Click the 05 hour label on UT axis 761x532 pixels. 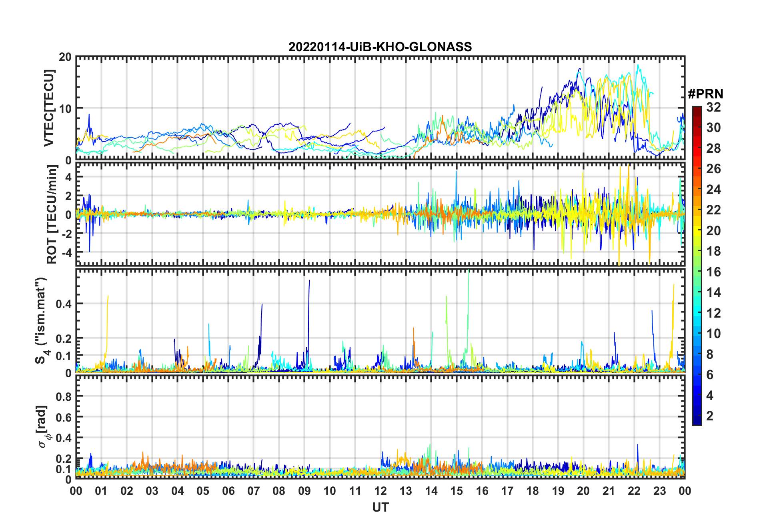point(203,491)
